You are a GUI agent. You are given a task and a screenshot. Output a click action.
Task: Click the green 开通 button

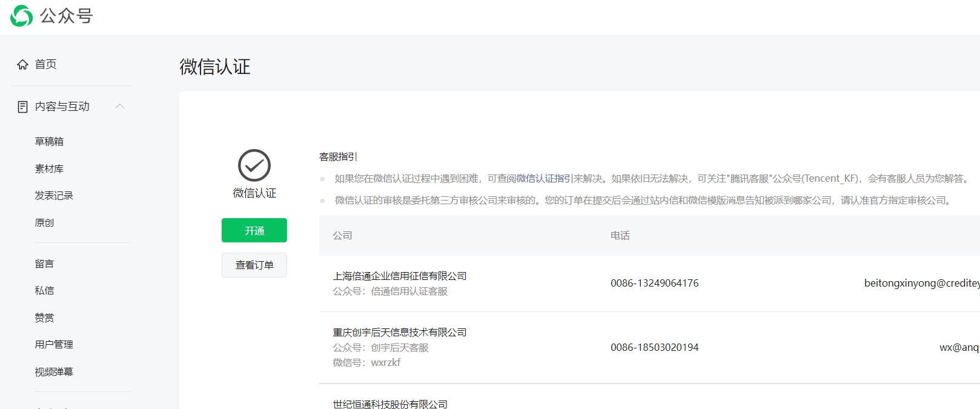click(254, 230)
